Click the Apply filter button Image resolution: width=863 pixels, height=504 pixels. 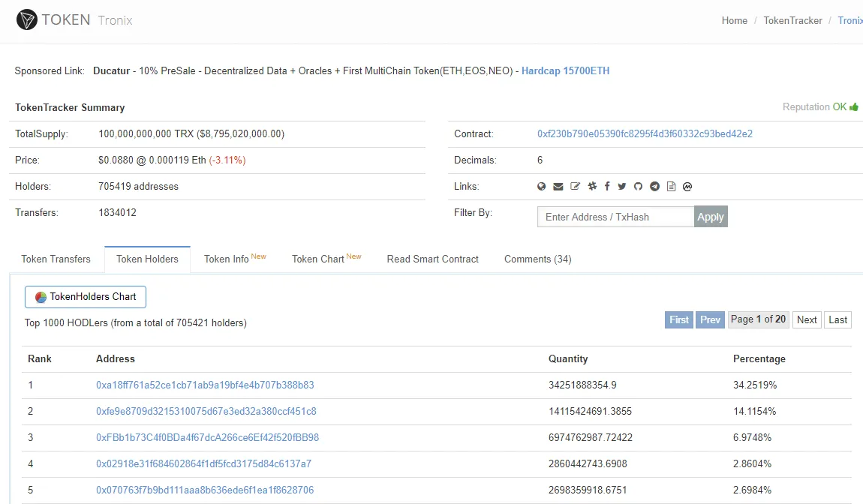click(711, 217)
